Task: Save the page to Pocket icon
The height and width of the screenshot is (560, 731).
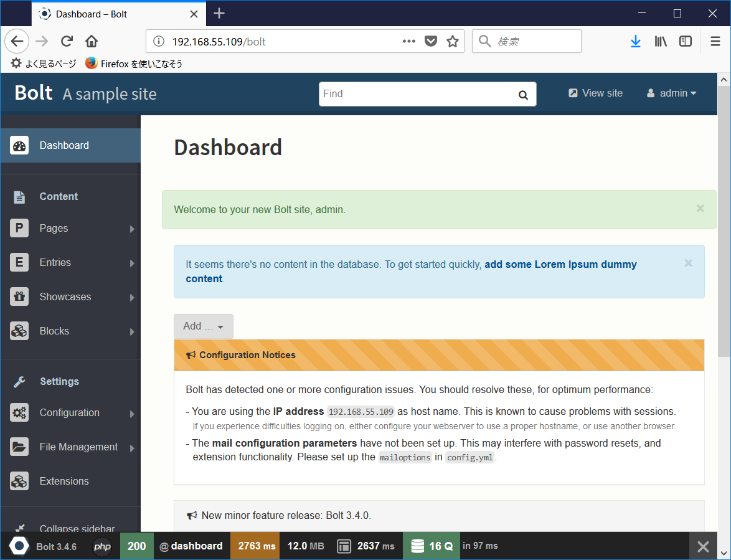Action: [431, 42]
